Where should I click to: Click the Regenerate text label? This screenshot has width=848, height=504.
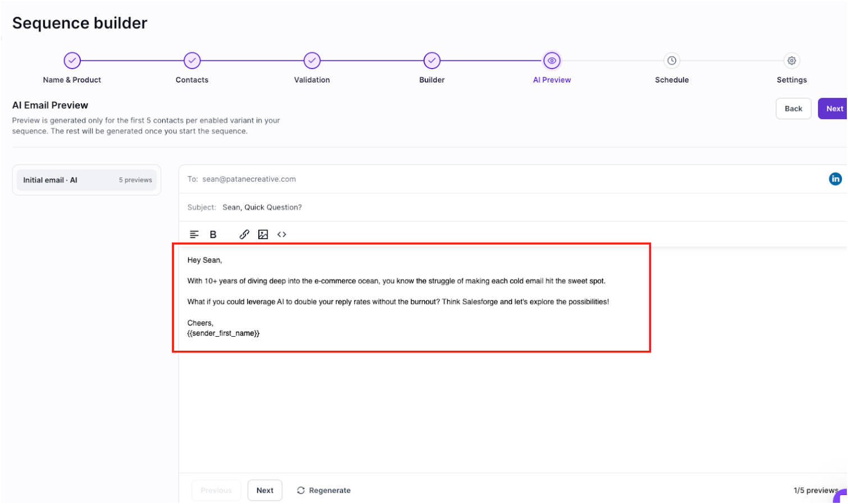[330, 491]
